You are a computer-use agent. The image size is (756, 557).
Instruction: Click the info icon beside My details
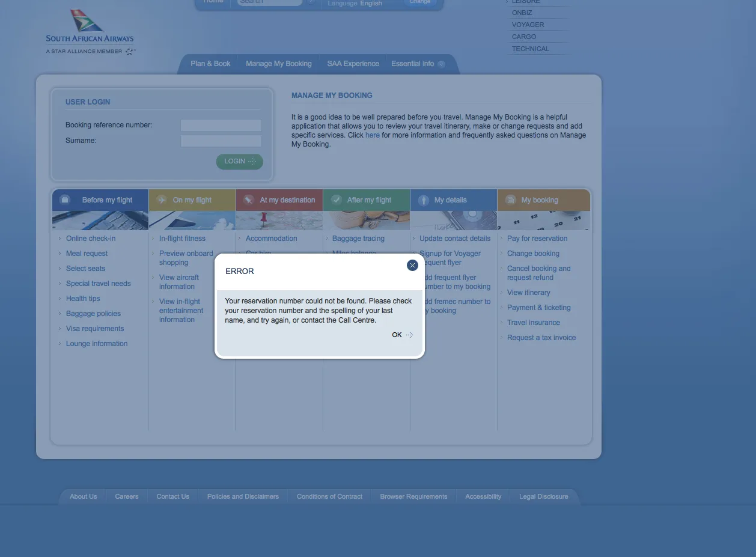[424, 200]
